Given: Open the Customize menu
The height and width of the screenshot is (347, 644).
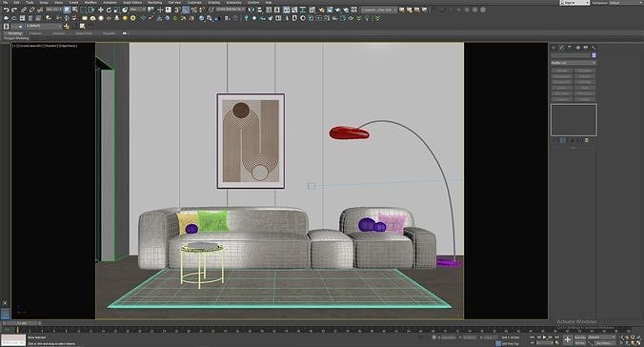Looking at the screenshot, I should coord(194,3).
